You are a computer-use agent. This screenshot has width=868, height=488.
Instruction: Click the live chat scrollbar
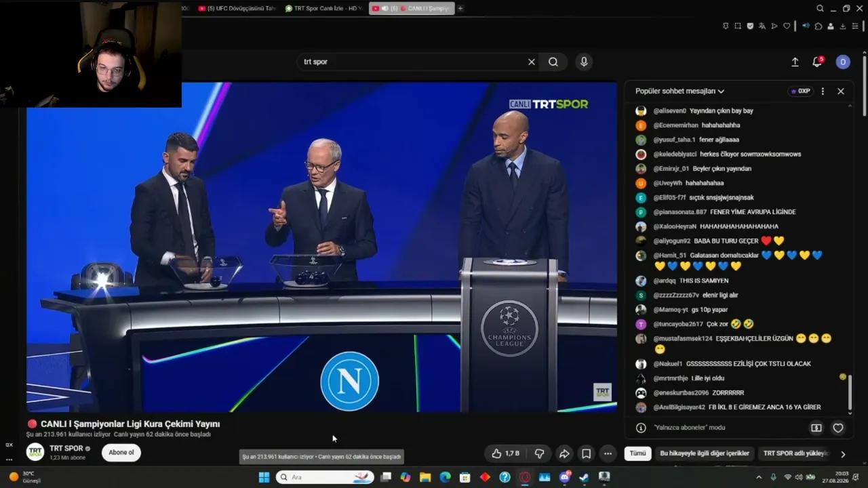pos(850,394)
